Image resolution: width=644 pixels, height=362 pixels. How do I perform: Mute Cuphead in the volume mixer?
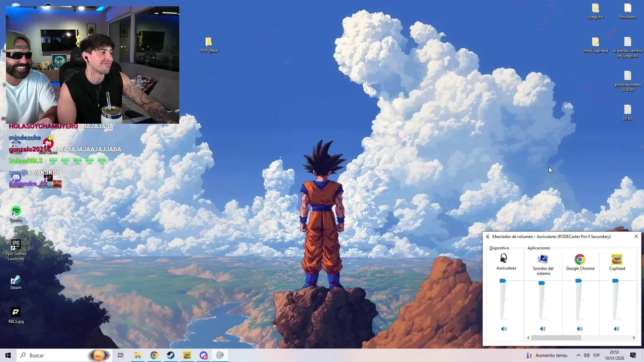pyautogui.click(x=616, y=329)
